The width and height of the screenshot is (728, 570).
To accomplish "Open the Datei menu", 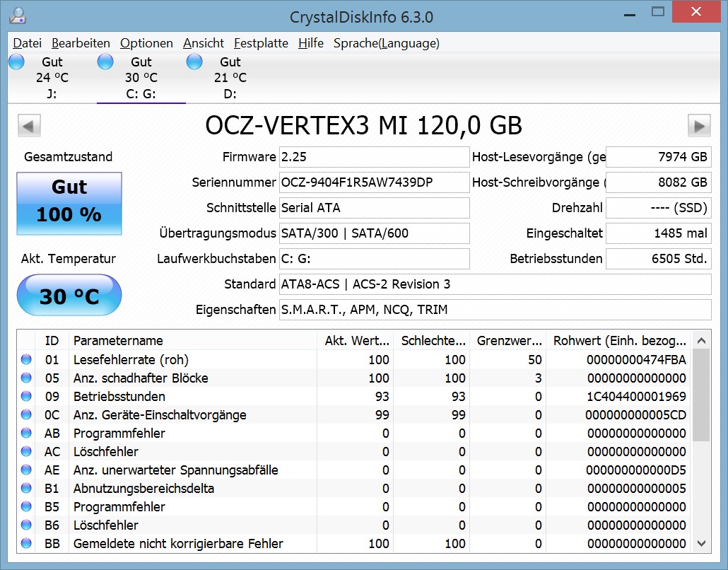I will pos(27,43).
